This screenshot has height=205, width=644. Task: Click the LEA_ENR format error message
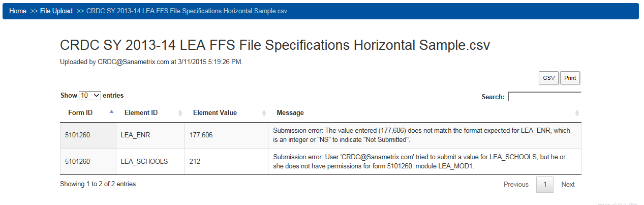pyautogui.click(x=421, y=135)
